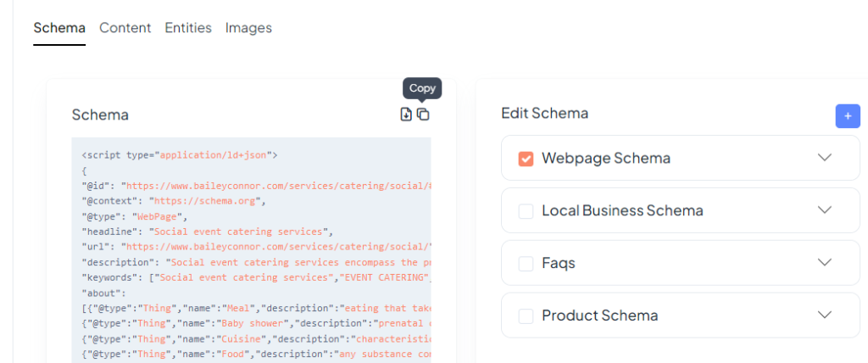Check the Product Schema checkbox
Screen dimensions: 868x363
[x=526, y=316]
